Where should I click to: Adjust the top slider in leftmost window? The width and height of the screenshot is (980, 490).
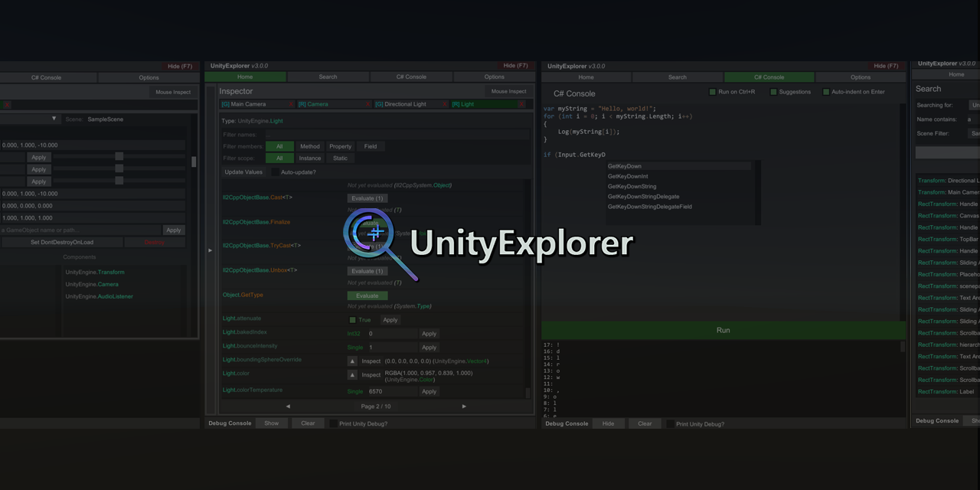tap(119, 156)
